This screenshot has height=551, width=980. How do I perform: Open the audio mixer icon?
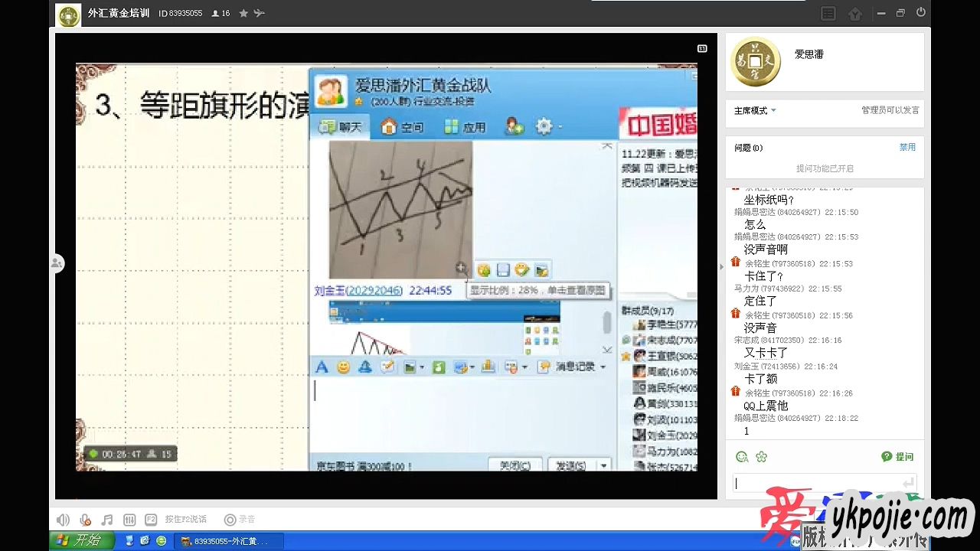coord(129,520)
